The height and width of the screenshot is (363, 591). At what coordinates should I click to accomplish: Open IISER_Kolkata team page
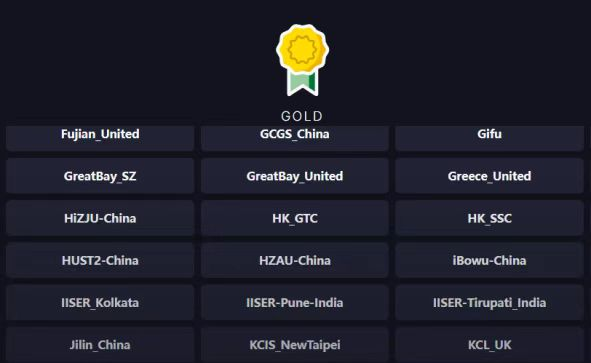click(x=100, y=303)
